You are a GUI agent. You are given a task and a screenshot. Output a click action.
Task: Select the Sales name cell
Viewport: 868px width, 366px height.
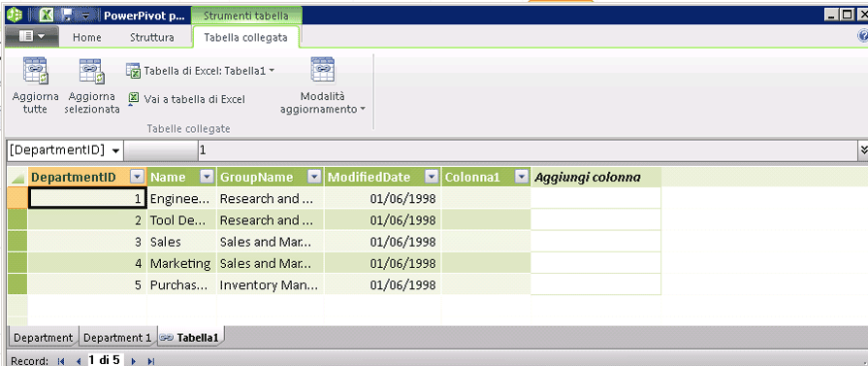181,242
